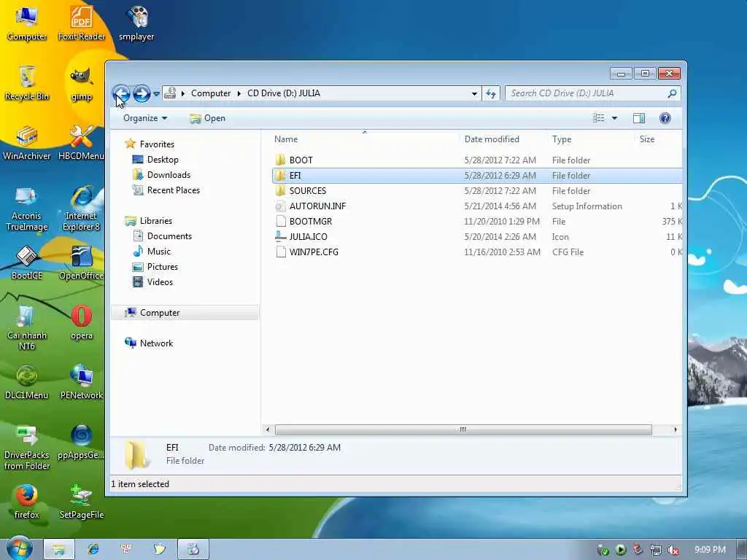Click Internet Explorer taskbar icon

[x=93, y=549]
